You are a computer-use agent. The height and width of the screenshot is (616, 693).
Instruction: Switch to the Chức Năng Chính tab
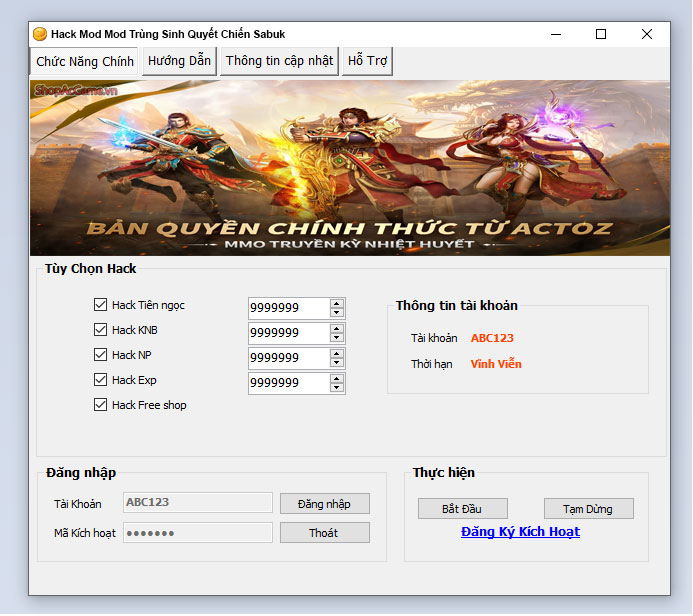click(84, 61)
